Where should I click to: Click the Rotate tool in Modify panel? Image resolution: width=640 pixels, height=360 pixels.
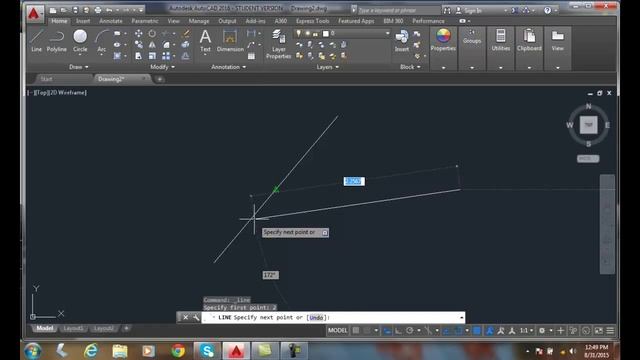point(152,33)
